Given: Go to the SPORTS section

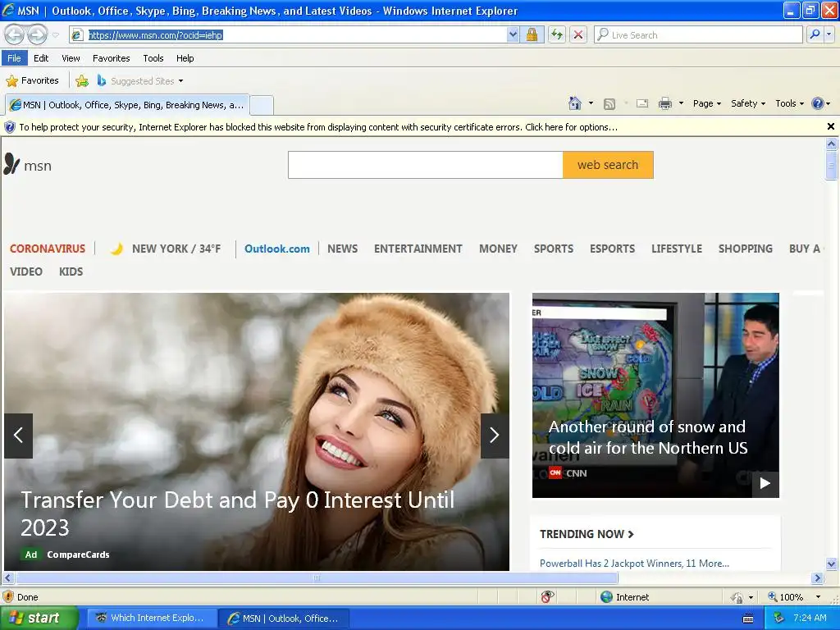Looking at the screenshot, I should click(x=554, y=249).
